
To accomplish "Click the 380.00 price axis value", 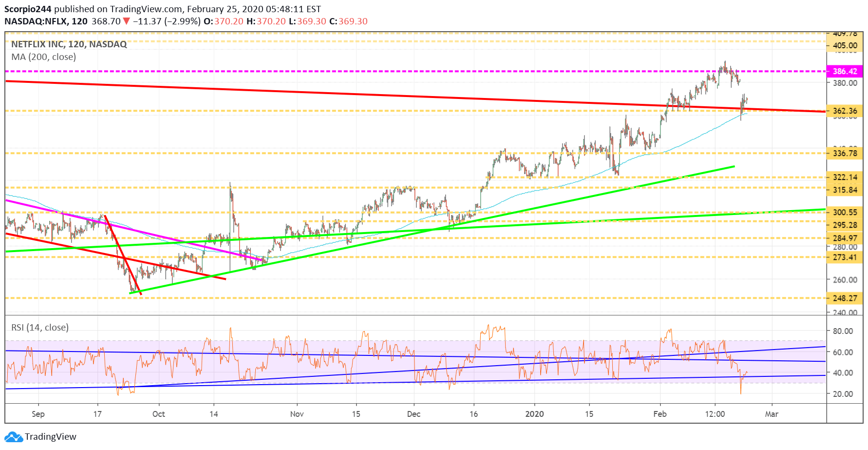I will (845, 83).
